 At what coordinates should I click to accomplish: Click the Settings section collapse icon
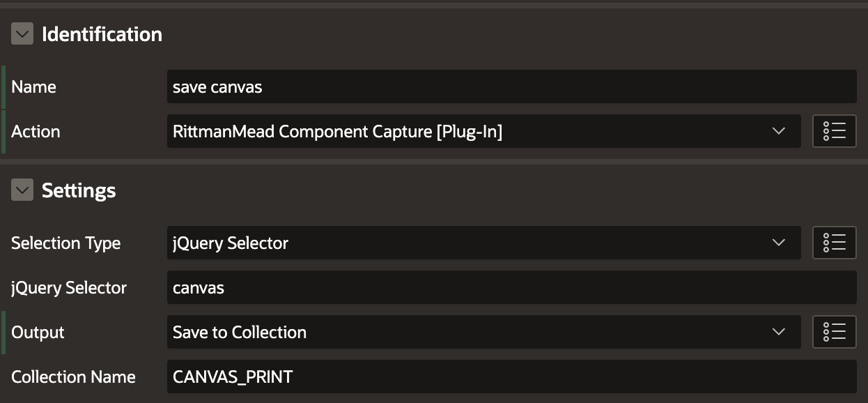pos(22,190)
